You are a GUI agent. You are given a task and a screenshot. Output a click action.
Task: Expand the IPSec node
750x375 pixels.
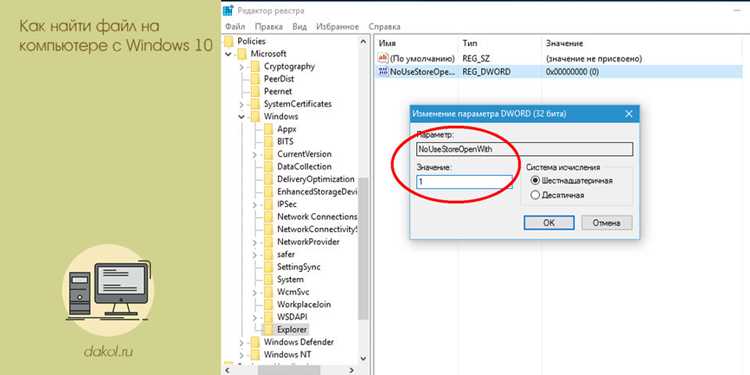pyautogui.click(x=255, y=204)
